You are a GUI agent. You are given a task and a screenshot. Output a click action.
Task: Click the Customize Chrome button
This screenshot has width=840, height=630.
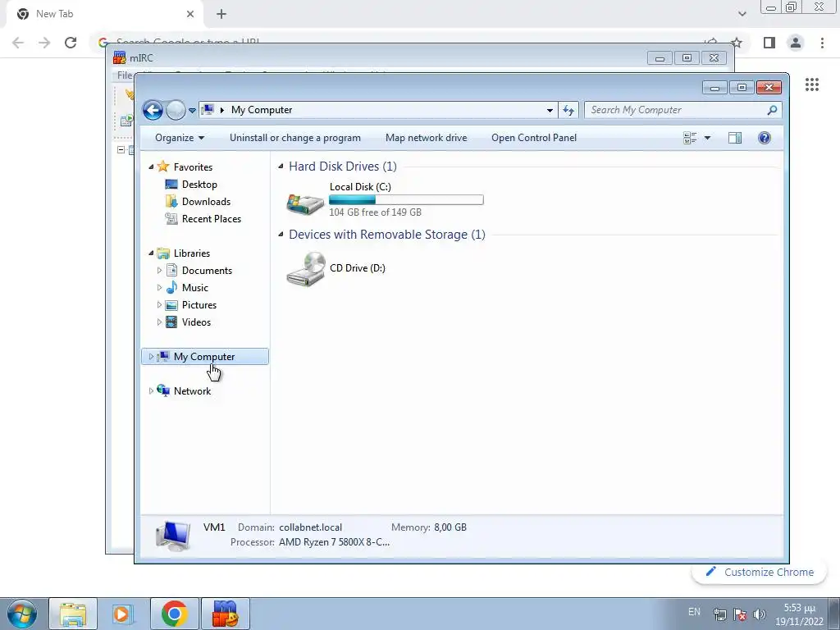(x=760, y=572)
